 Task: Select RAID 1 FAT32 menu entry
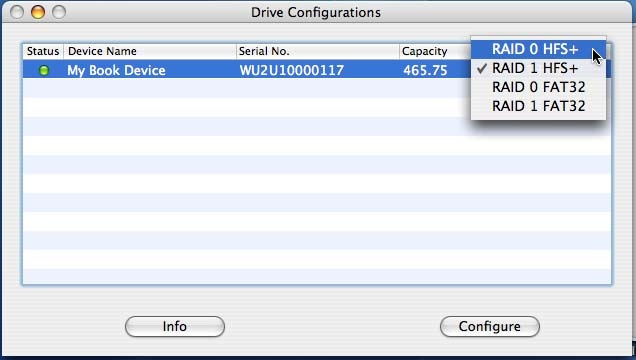pos(538,106)
